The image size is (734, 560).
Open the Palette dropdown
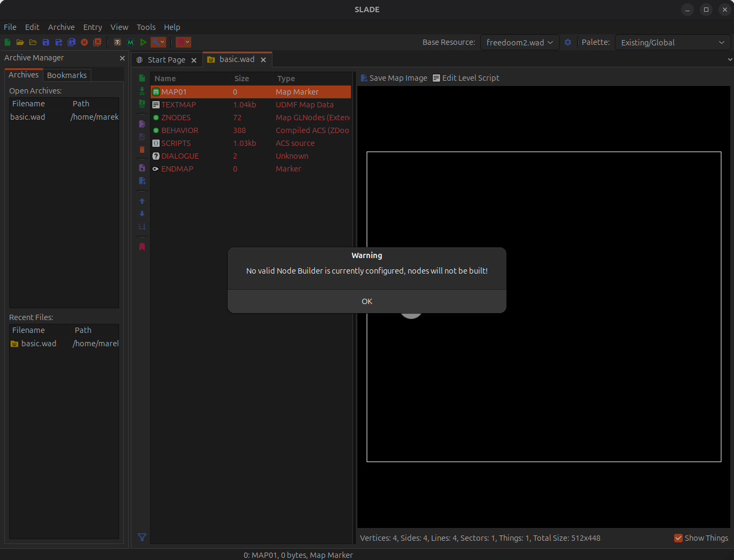tap(673, 42)
